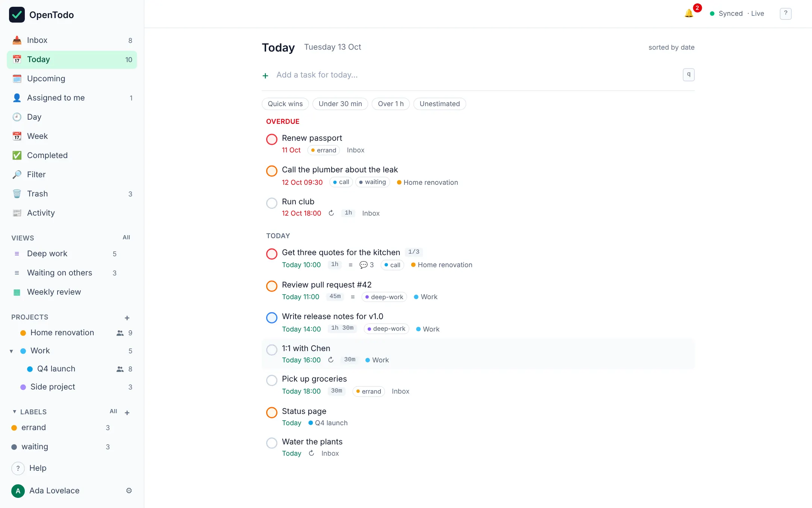Image resolution: width=812 pixels, height=508 pixels.
Task: Click the recurring icon on Run club
Action: pos(331,213)
